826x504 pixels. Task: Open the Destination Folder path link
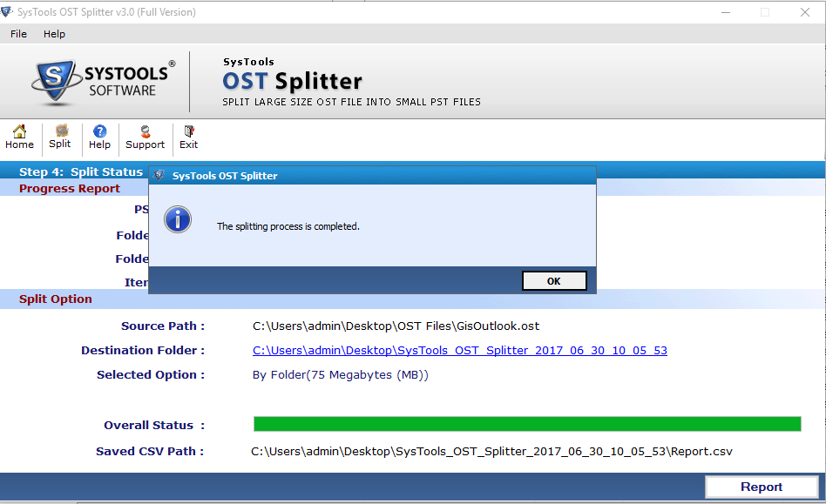click(460, 351)
